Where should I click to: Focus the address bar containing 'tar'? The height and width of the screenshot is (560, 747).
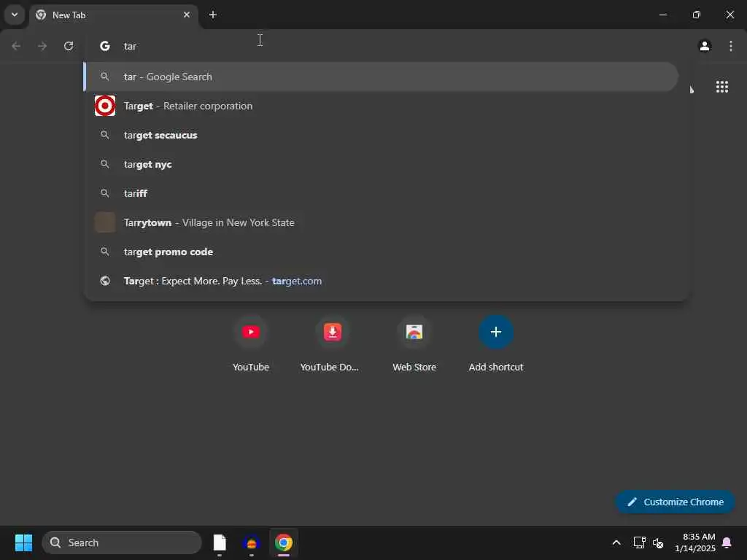pyautogui.click(x=386, y=46)
